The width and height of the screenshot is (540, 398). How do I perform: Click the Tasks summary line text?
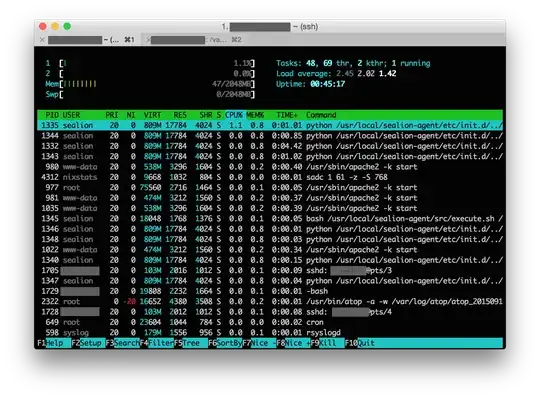[x=353, y=63]
